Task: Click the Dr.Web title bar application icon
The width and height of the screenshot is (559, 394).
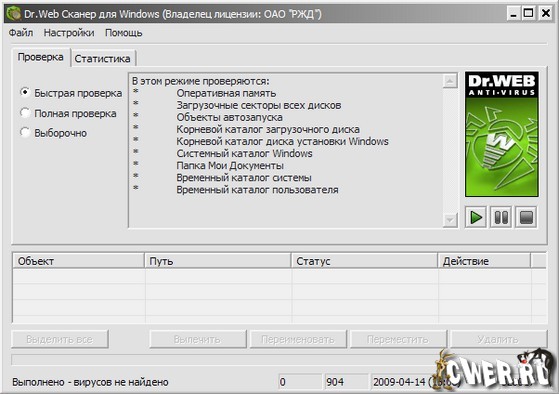Action: pyautogui.click(x=14, y=14)
